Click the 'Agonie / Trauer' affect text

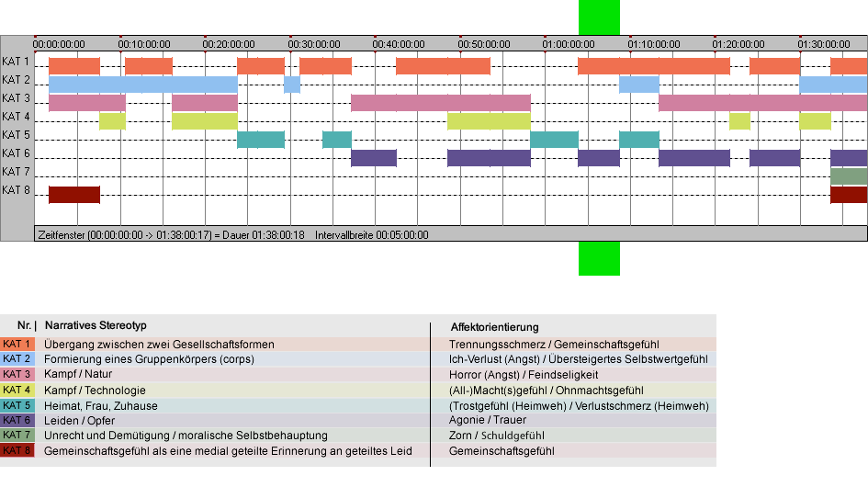[x=488, y=420]
